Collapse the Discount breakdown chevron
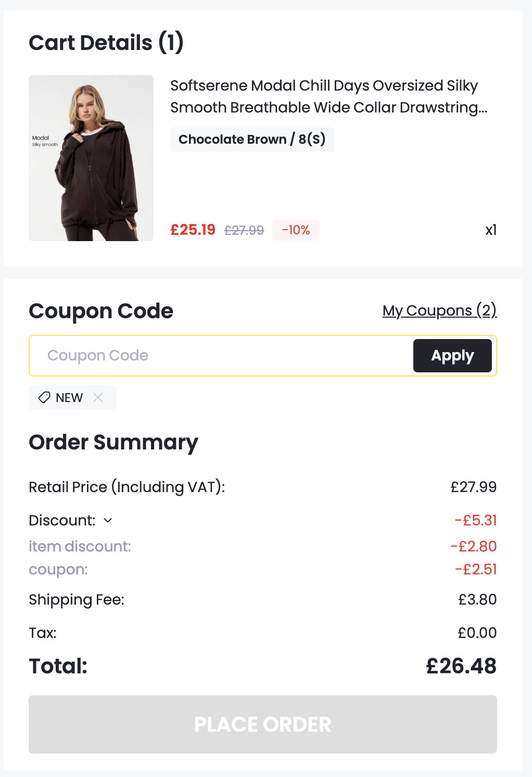 108,520
